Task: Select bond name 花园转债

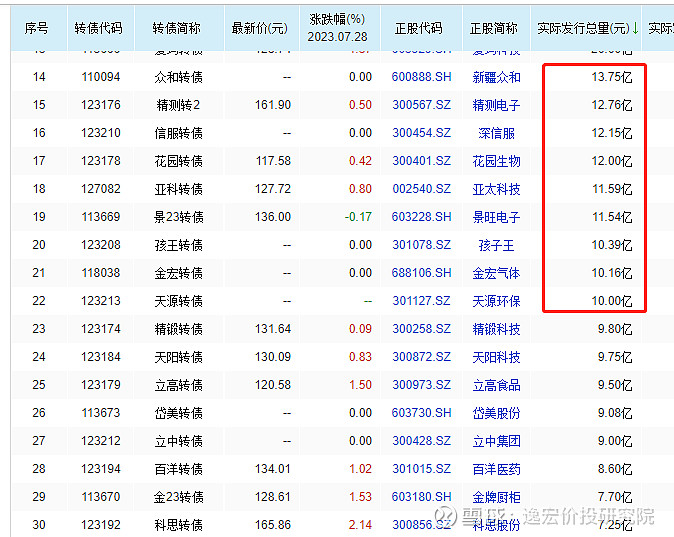Action: 178,161
